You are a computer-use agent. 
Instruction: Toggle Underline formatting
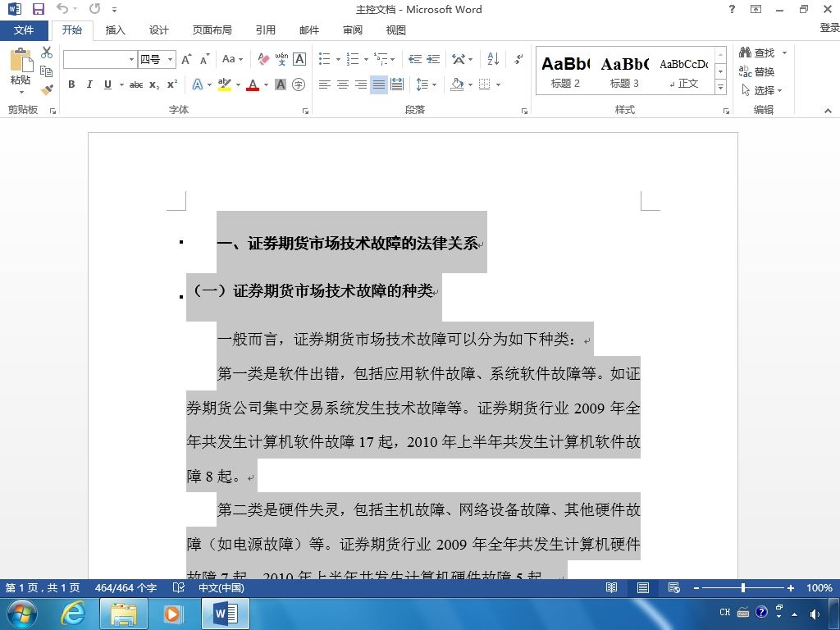tap(107, 84)
